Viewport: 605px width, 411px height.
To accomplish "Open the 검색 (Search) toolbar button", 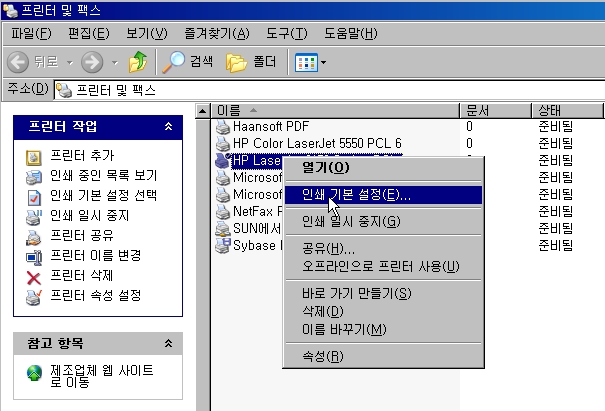I will pos(188,62).
